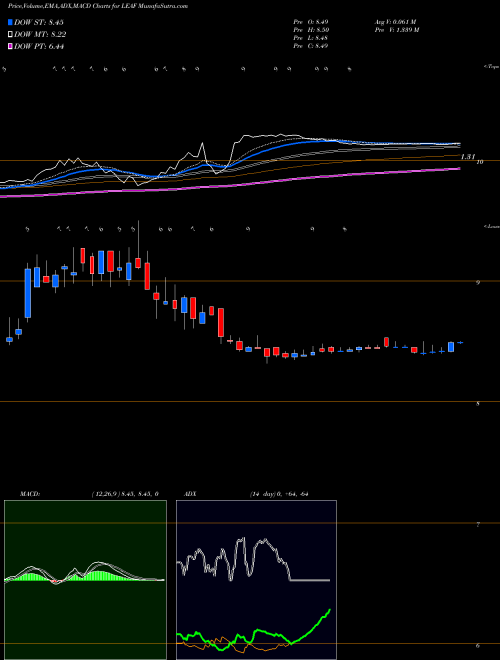The height and width of the screenshot is (660, 500).
Task: Click the white DOW MT legend swatch
Action: (10, 35)
